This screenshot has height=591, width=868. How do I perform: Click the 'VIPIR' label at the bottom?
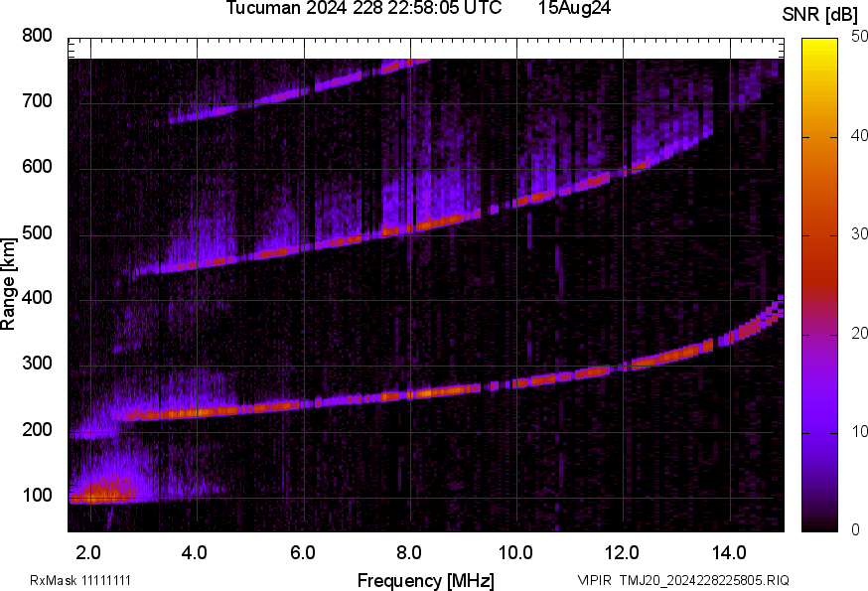click(595, 580)
